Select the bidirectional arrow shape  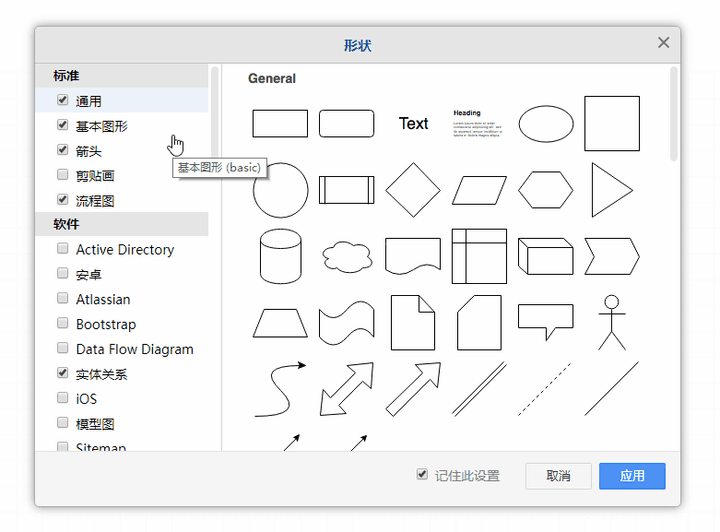[346, 389]
